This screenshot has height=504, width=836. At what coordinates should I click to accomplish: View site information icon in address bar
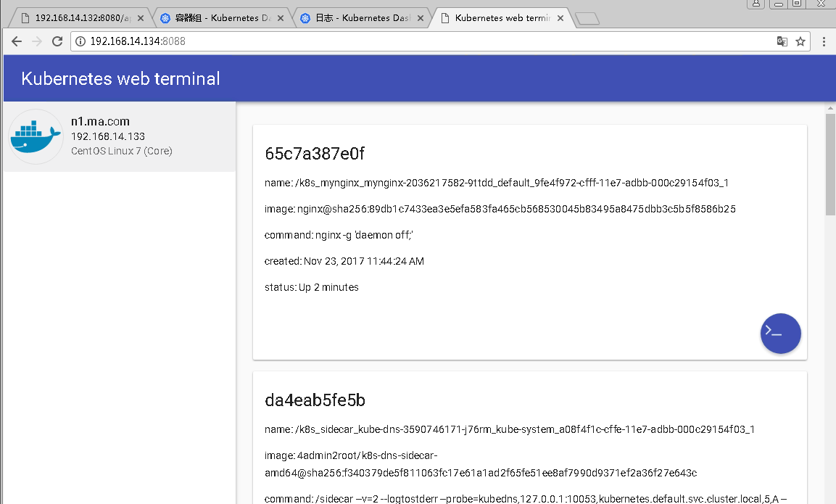click(x=80, y=41)
